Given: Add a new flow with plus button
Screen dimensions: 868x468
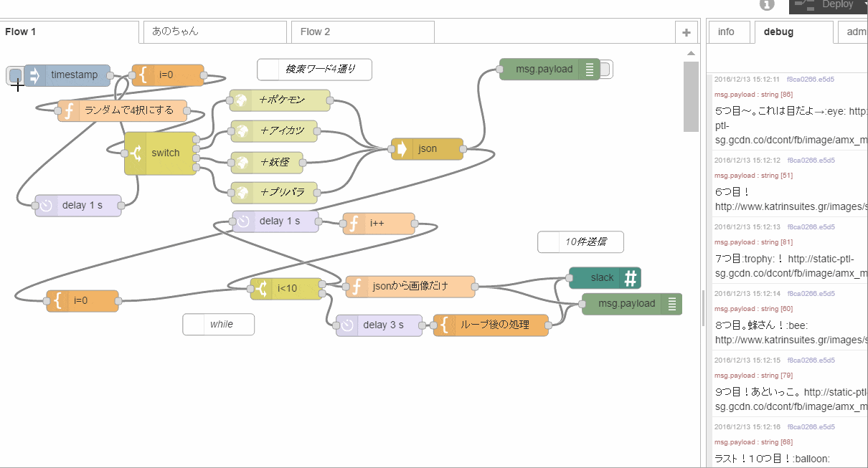Looking at the screenshot, I should tap(687, 32).
